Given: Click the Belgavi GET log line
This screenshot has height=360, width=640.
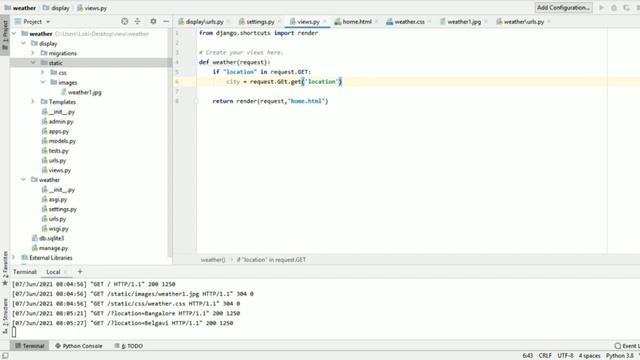Looking at the screenshot, I should coord(122,323).
